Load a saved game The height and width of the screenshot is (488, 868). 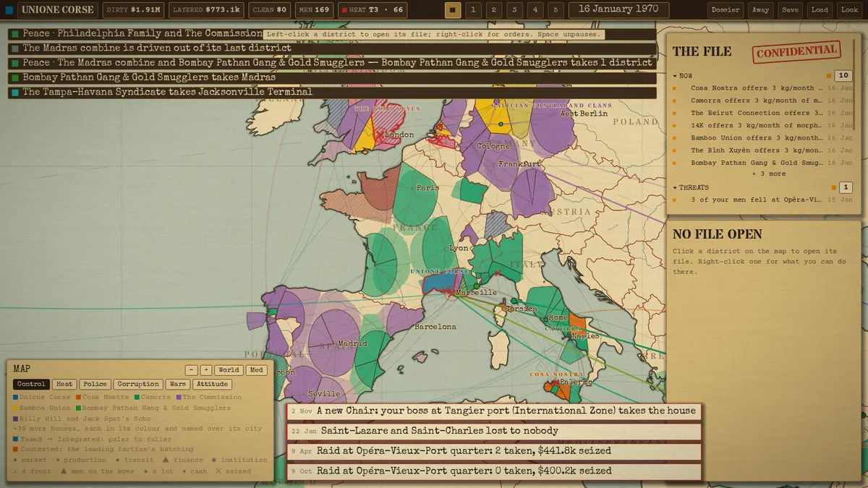coord(820,10)
